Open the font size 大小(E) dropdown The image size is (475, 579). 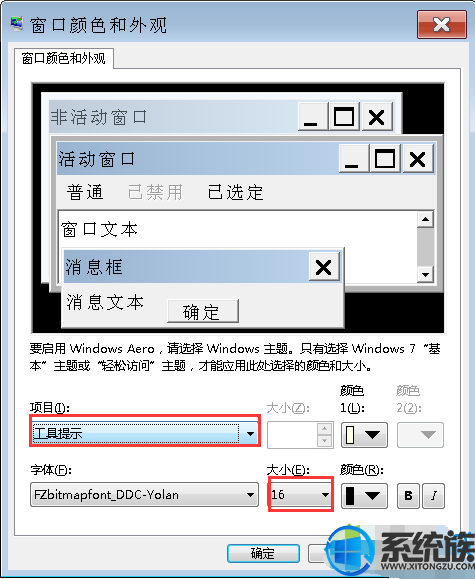click(x=300, y=494)
